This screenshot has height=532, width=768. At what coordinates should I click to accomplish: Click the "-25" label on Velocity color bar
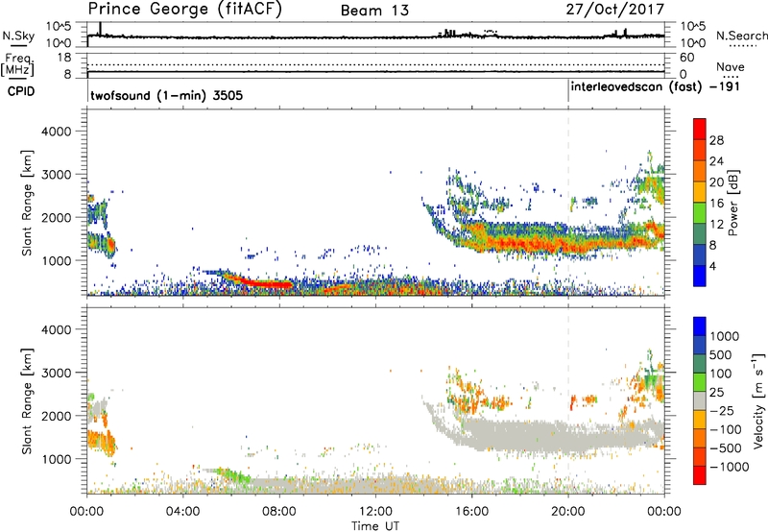click(x=721, y=410)
